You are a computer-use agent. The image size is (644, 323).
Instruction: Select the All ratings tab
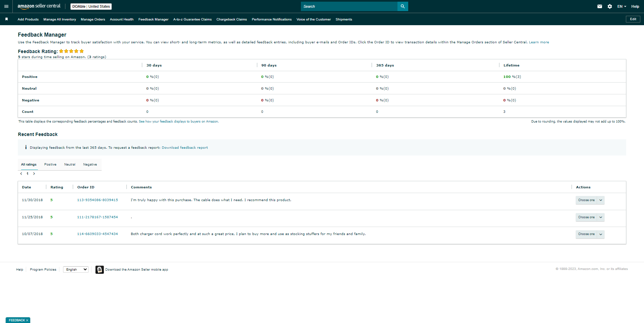pyautogui.click(x=29, y=165)
